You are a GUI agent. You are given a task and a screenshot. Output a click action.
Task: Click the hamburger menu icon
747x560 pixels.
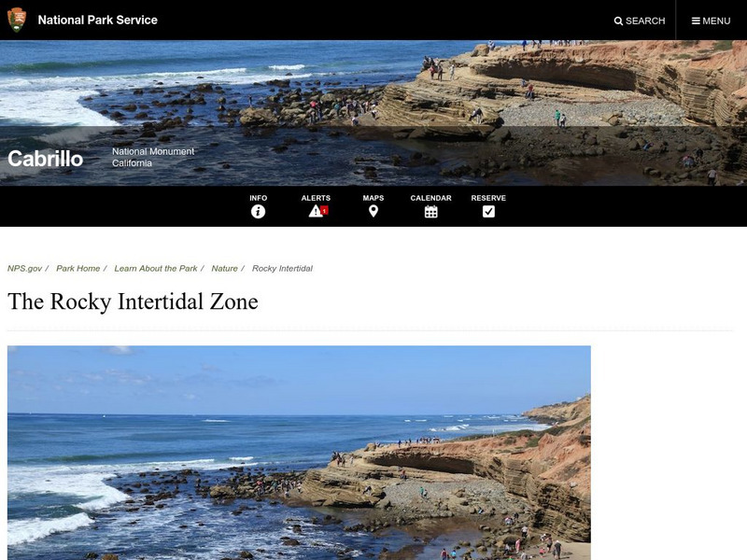point(696,21)
